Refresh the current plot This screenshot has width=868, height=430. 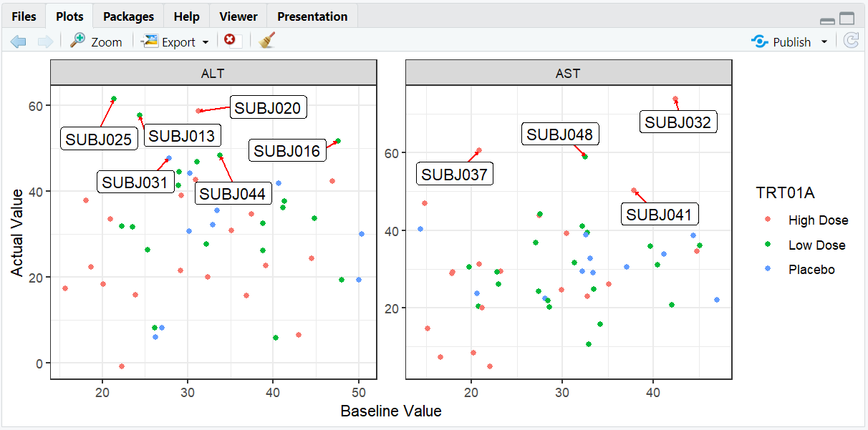pos(851,41)
